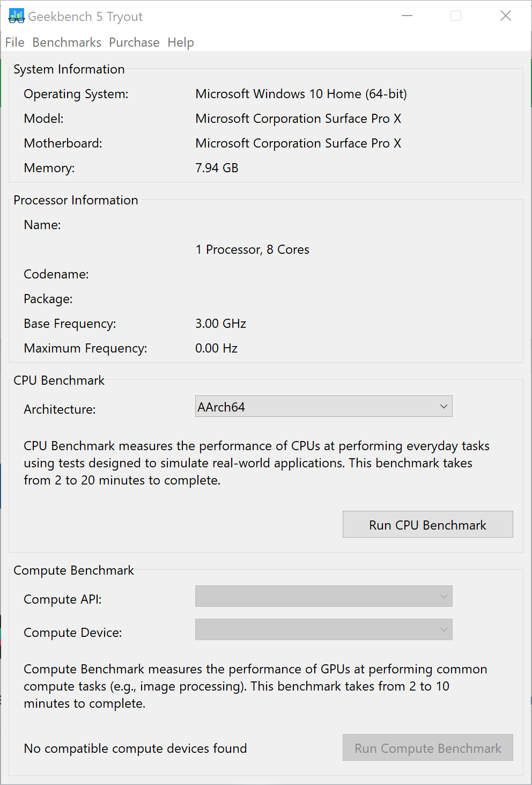The width and height of the screenshot is (532, 785).
Task: Open the Purchase menu
Action: (134, 42)
